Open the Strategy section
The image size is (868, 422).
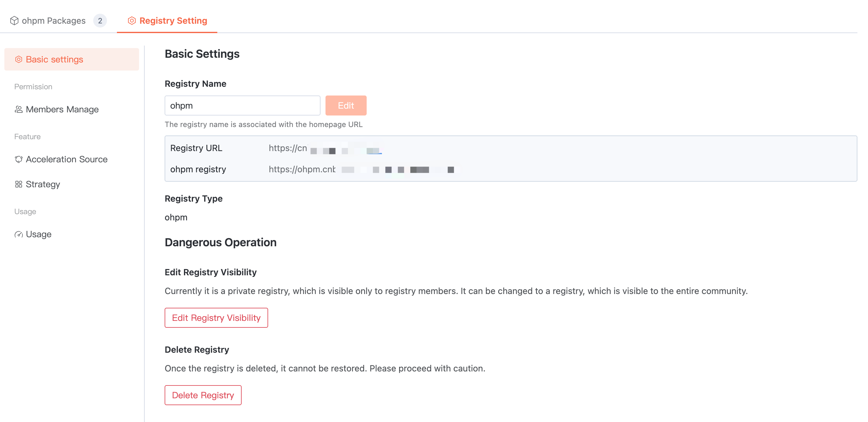(x=43, y=184)
